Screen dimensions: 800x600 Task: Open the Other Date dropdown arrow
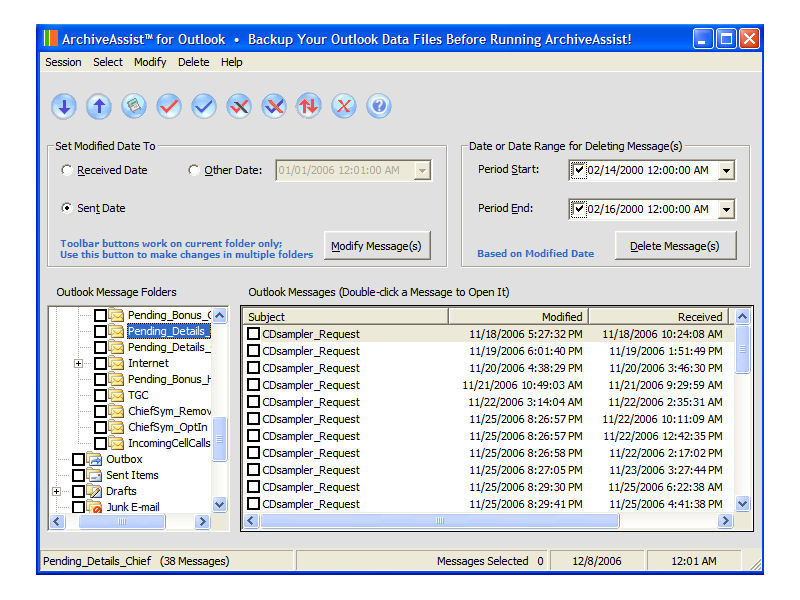pyautogui.click(x=422, y=170)
